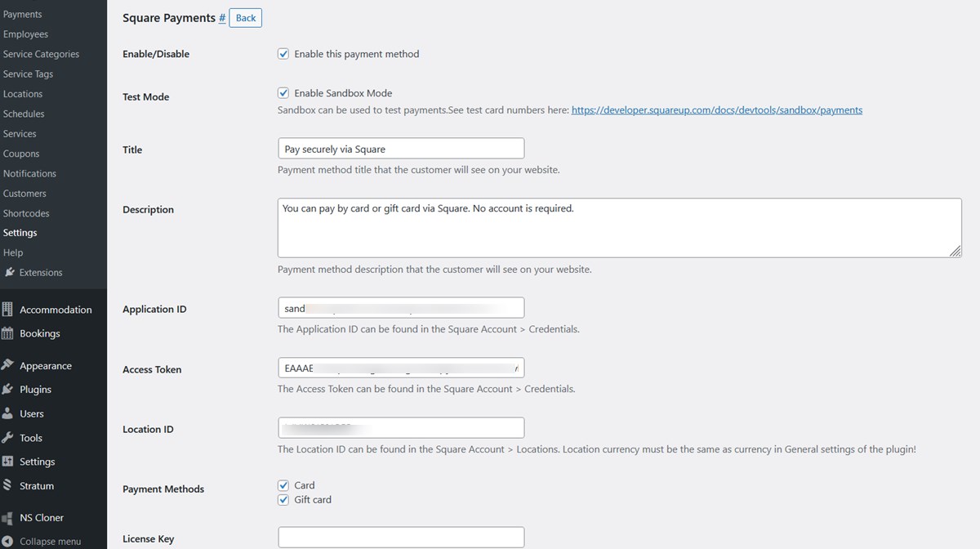
Task: Click the Accommodation menu icon
Action: 7,310
